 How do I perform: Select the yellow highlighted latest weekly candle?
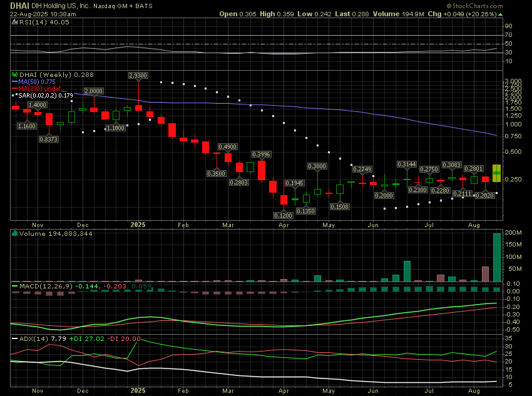[x=496, y=173]
